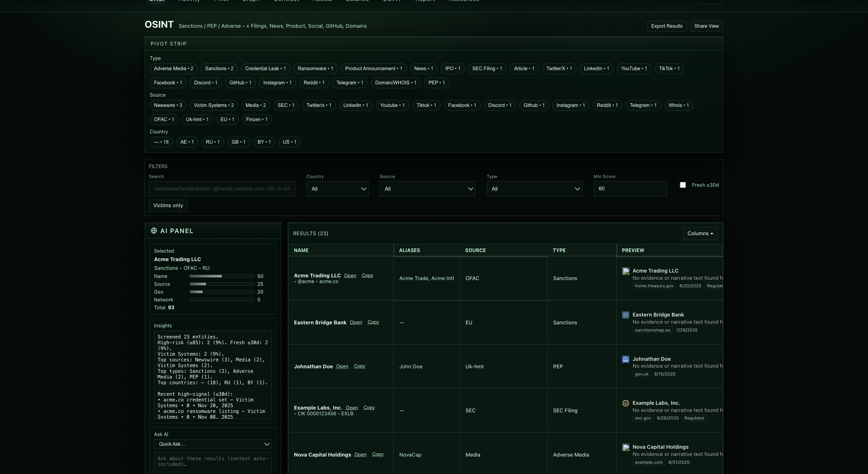The image size is (868, 474).
Task: Click the Min Score input showing 60
Action: pos(630,189)
